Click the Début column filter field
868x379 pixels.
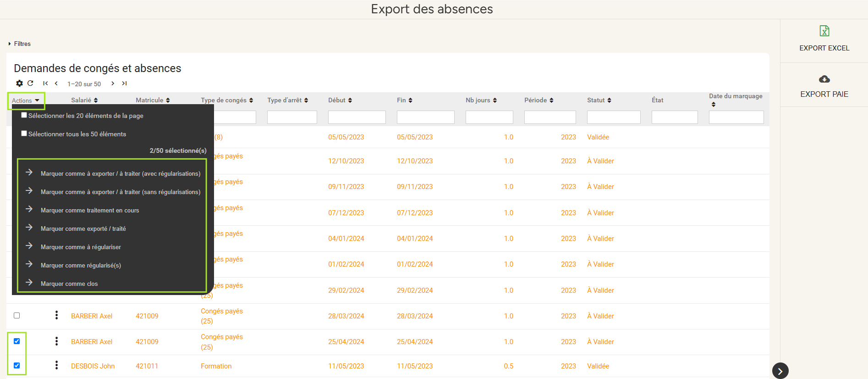pos(357,117)
